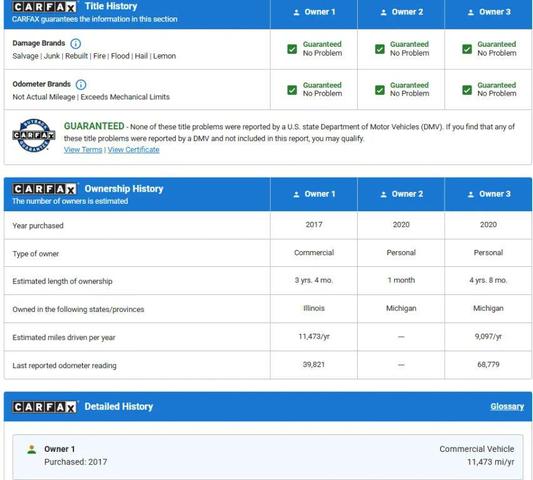Click Owned in the following states/provinces label
The width and height of the screenshot is (533, 480).
click(78, 309)
